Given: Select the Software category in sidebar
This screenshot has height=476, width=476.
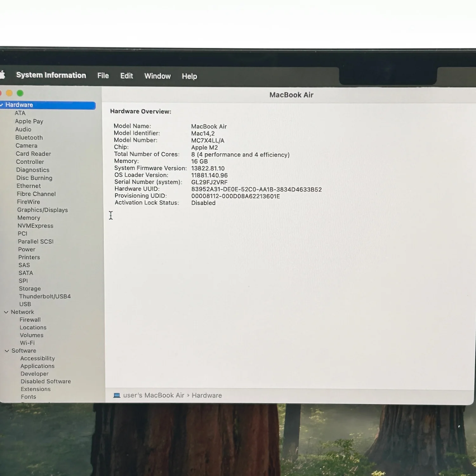Looking at the screenshot, I should click(24, 351).
